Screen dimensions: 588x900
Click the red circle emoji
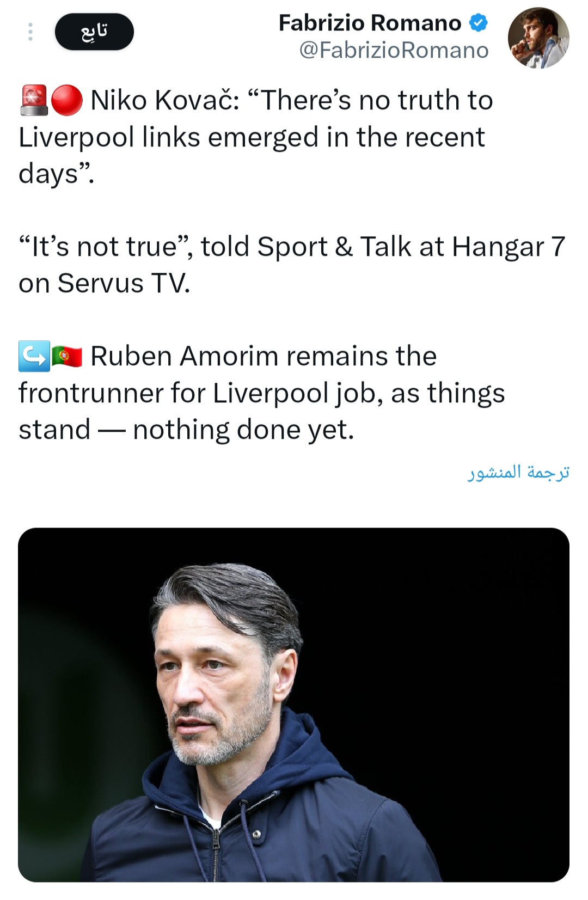66,100
